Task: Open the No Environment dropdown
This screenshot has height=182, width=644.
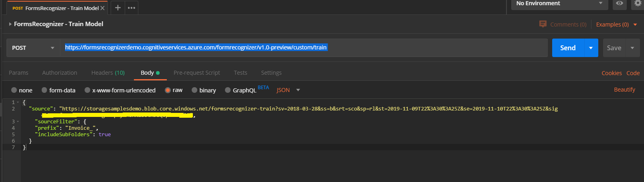Action: [x=560, y=4]
